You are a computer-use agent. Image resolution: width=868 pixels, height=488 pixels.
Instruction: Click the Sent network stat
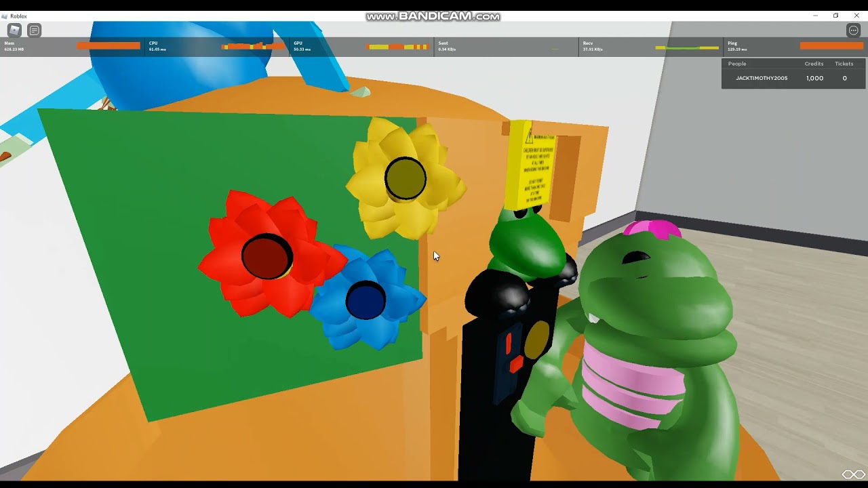tap(506, 46)
